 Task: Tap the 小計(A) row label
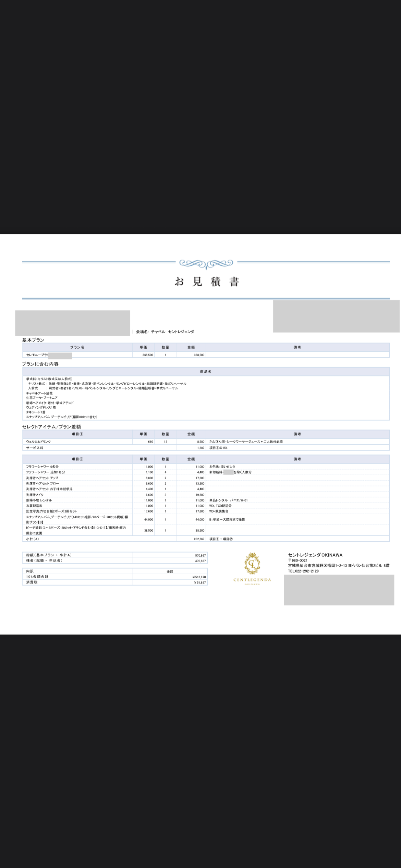point(33,539)
